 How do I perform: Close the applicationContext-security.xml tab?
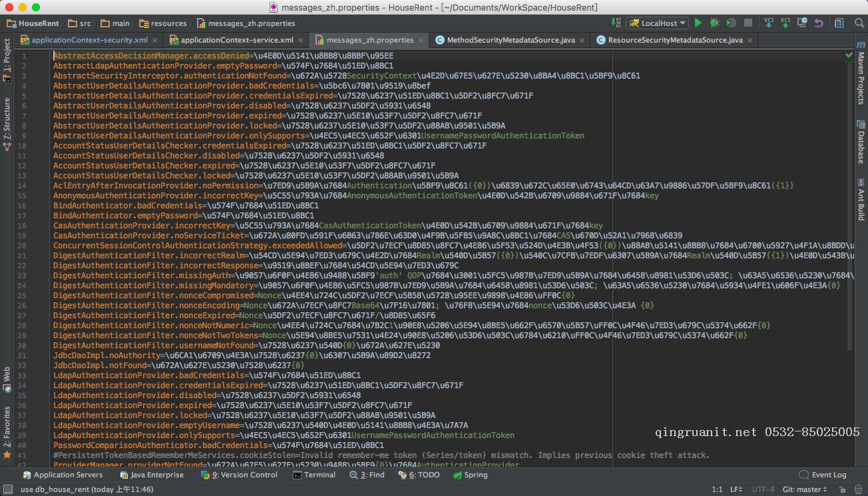pyautogui.click(x=154, y=40)
